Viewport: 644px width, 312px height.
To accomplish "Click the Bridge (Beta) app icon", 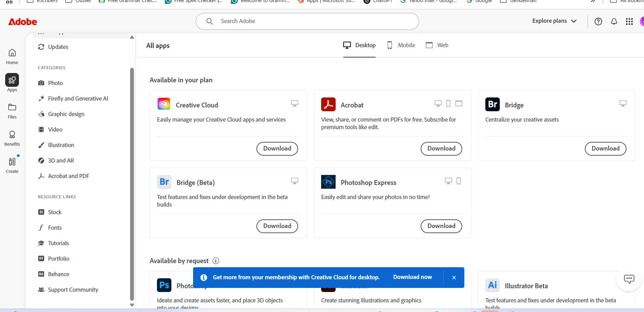I will click(x=164, y=182).
